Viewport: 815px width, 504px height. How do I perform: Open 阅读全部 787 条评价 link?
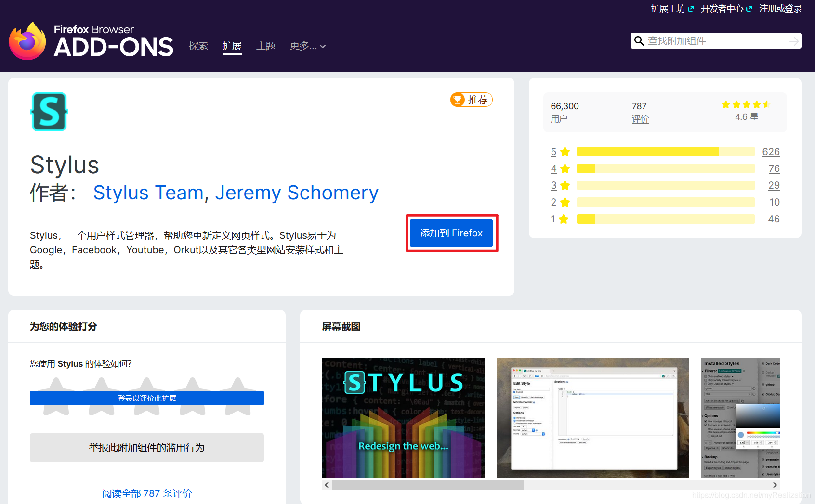pos(147,493)
